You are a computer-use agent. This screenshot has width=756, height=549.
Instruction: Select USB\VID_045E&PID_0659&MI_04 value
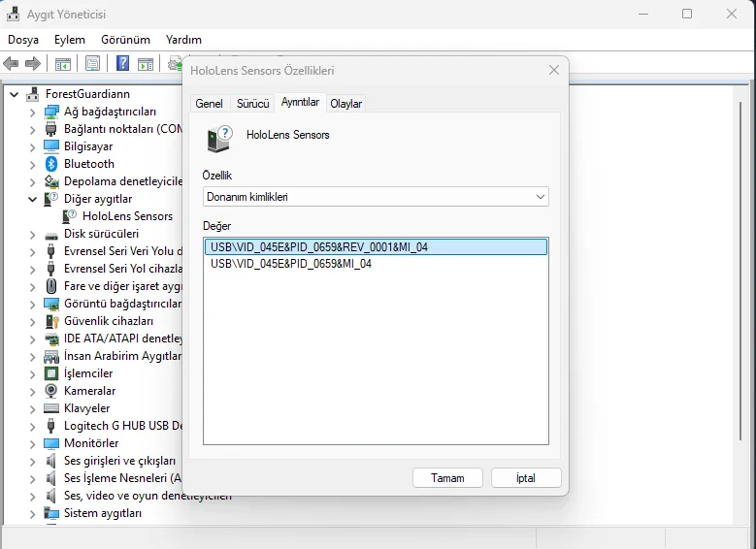[x=291, y=264]
